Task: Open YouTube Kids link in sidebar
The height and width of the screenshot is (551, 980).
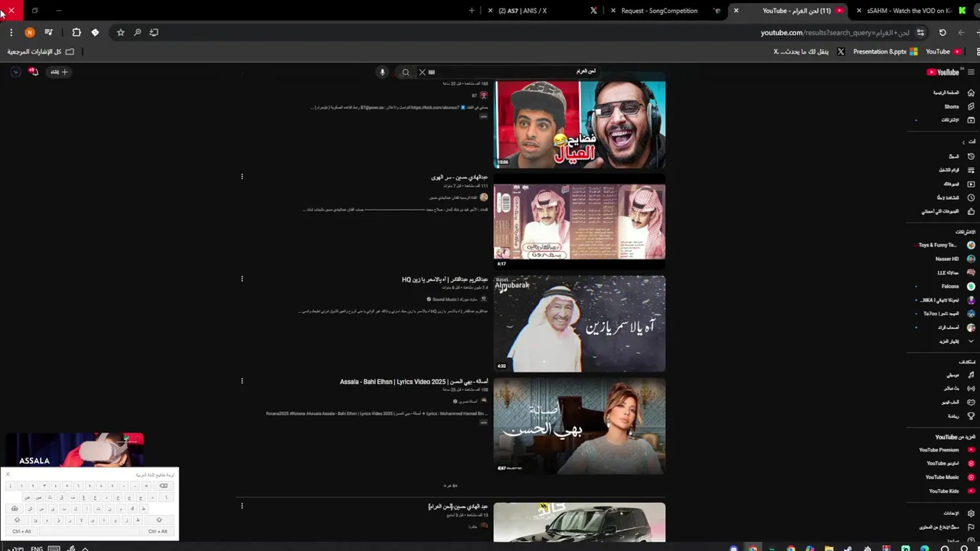Action: tap(952, 491)
